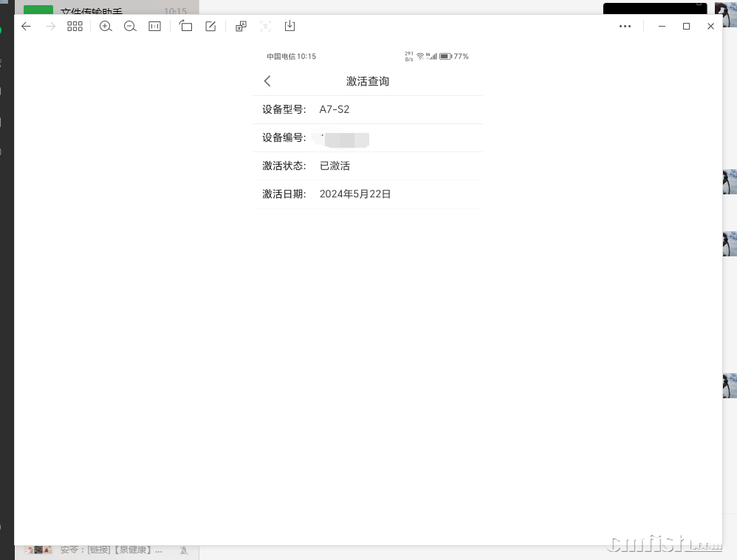Image resolution: width=737 pixels, height=560 pixels.
Task: Close the image viewer window
Action: point(710,27)
